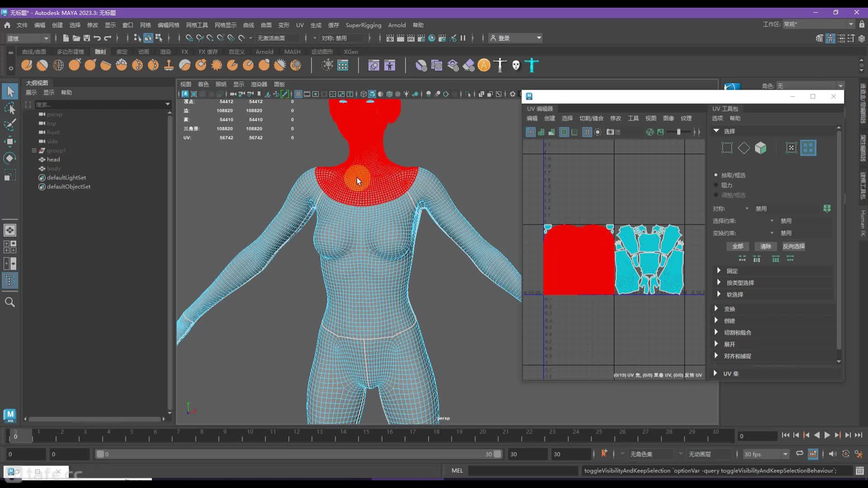The image size is (868, 488).
Task: Toggle UV editor wireframe shell display icon
Action: tap(531, 132)
